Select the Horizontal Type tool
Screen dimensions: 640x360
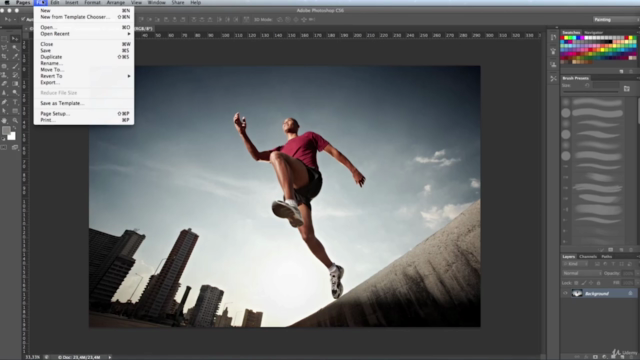pos(15,102)
